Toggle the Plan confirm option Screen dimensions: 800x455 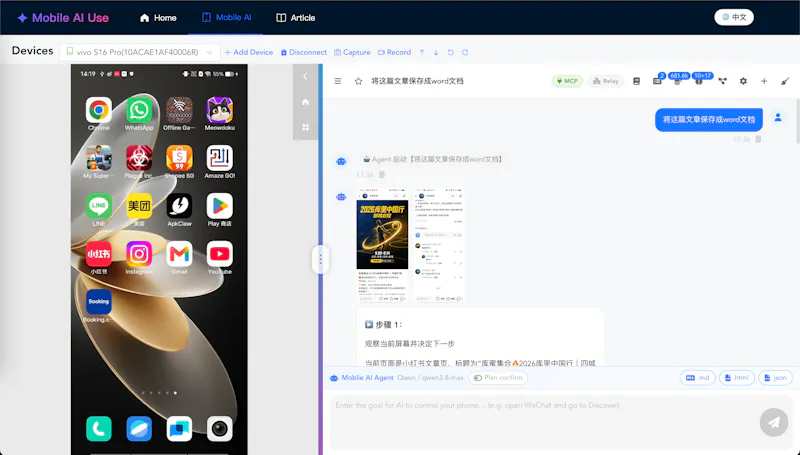pos(498,378)
